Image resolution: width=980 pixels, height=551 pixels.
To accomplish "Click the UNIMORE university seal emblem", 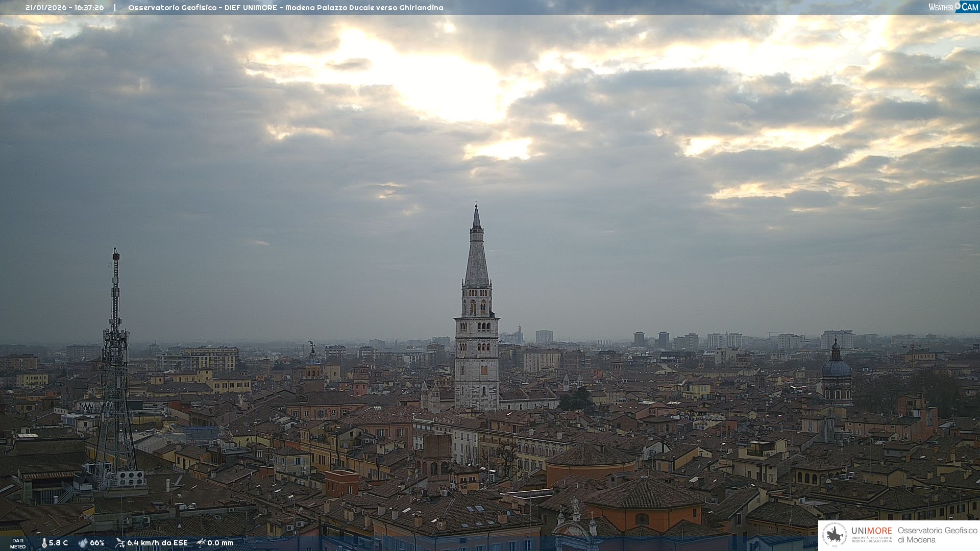I will click(x=835, y=535).
